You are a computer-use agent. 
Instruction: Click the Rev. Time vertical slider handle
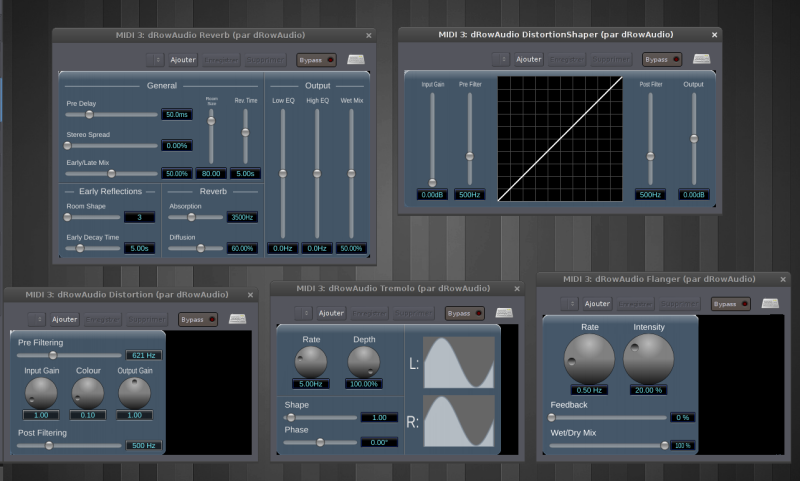(245, 133)
